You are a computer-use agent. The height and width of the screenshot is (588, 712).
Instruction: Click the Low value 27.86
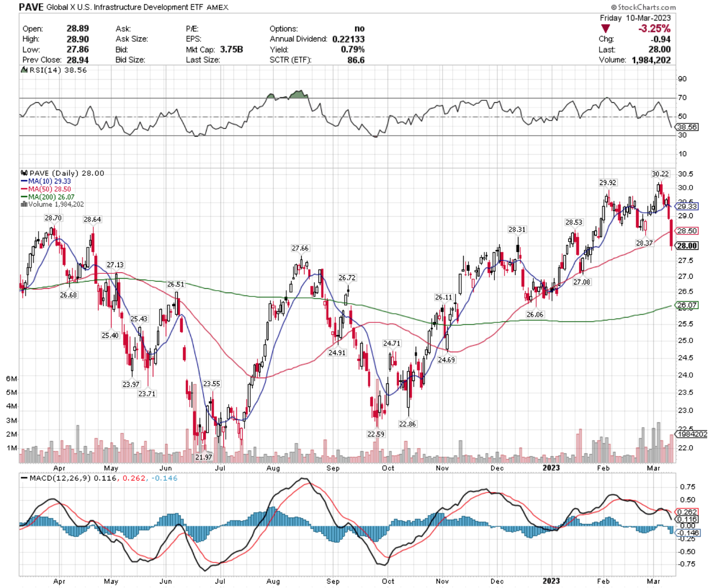coord(77,49)
